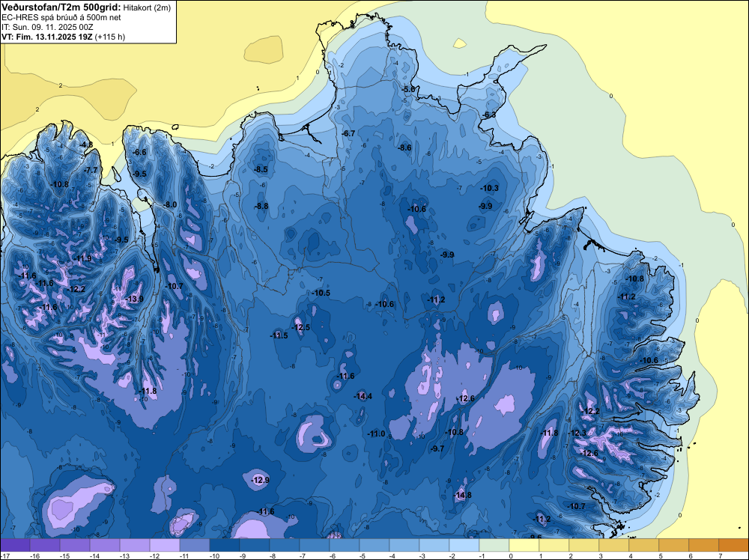Click the map title 'Veðurstofan/T2m 500grid'
The image size is (749, 560).
click(x=60, y=7)
